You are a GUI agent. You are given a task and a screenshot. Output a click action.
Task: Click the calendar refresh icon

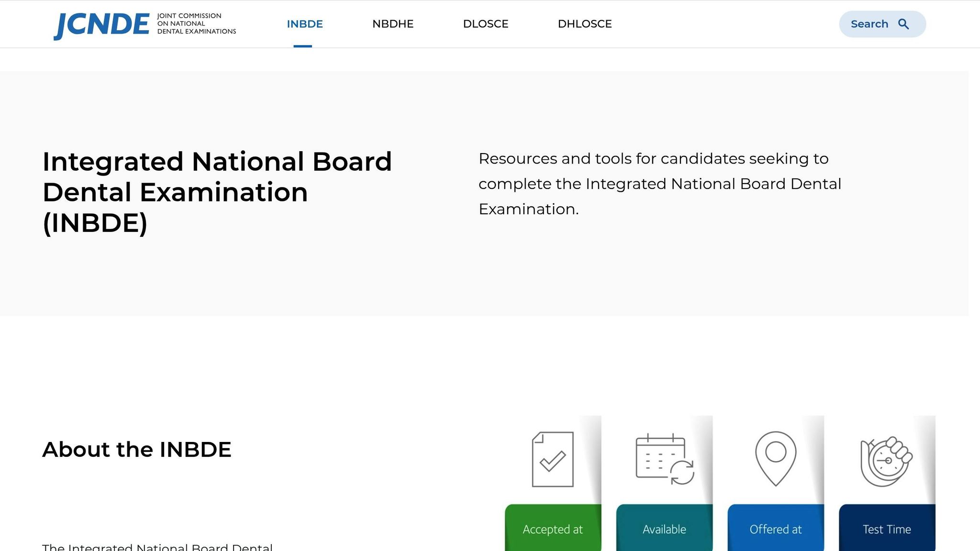tap(665, 459)
